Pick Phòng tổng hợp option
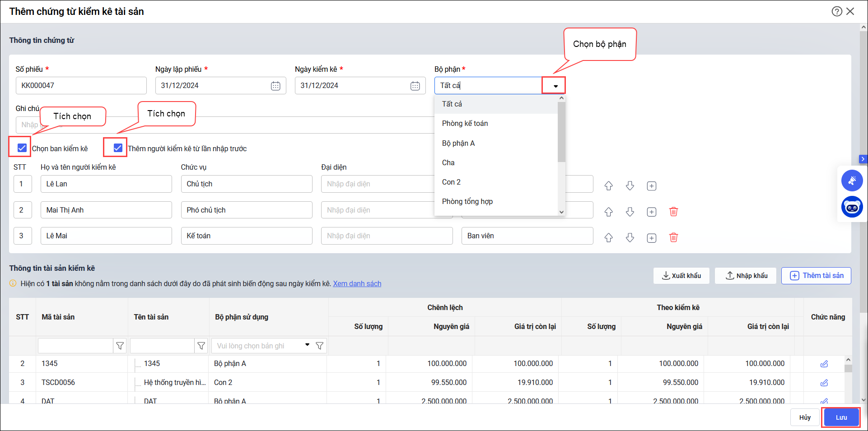Screen dimensions: 868x431 467,201
